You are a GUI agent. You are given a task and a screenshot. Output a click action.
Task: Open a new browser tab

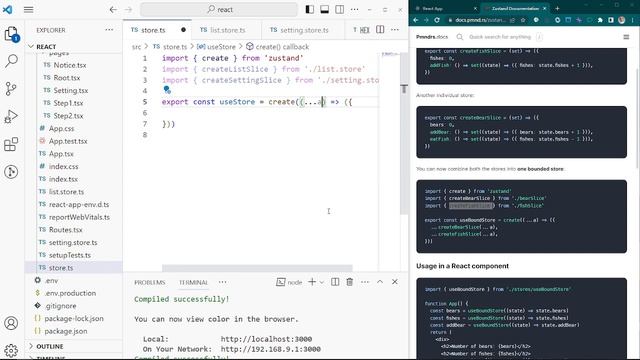point(557,8)
